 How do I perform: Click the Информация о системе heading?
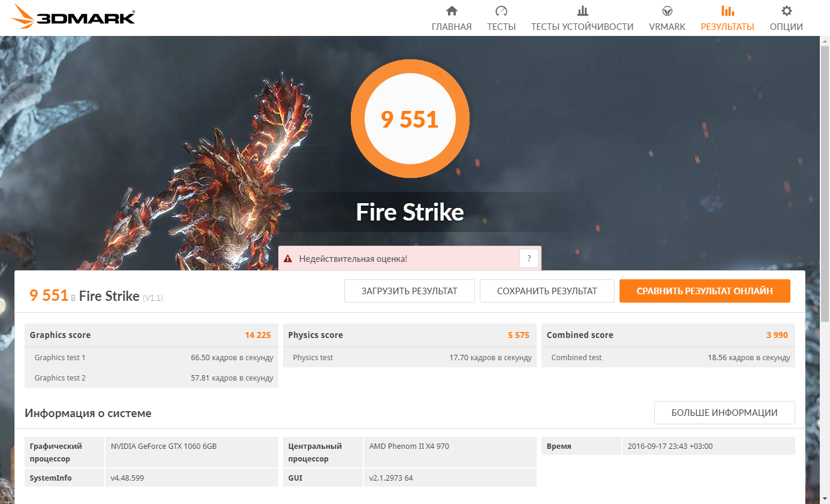[x=88, y=413]
